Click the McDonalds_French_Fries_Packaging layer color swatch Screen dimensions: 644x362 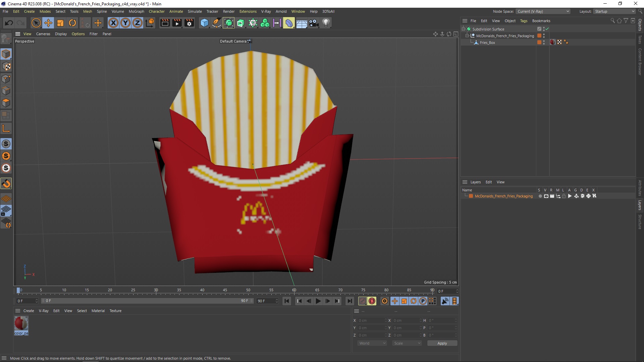(471, 196)
